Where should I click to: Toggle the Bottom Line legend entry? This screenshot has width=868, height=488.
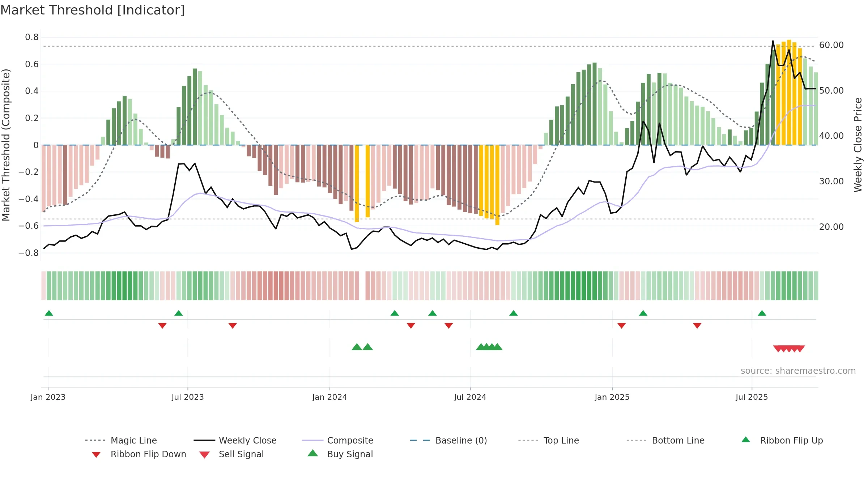click(665, 440)
